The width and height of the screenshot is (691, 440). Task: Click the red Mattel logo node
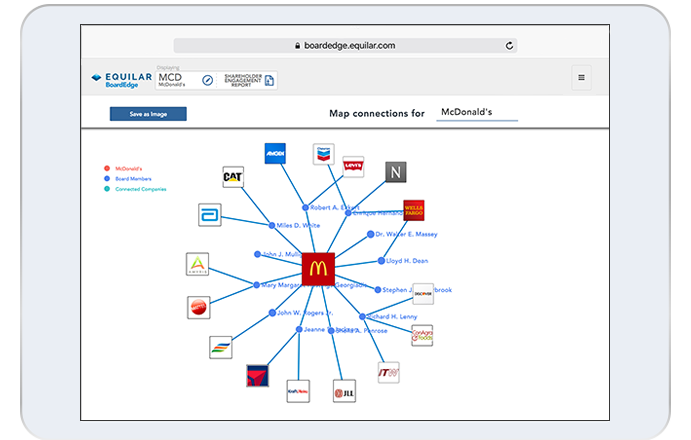click(x=199, y=307)
